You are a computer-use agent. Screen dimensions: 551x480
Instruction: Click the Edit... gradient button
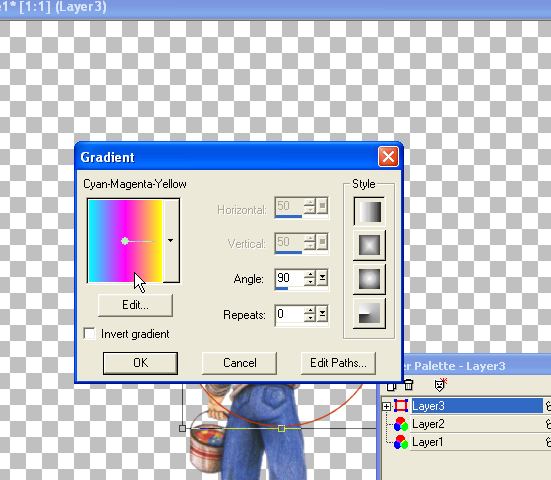135,305
